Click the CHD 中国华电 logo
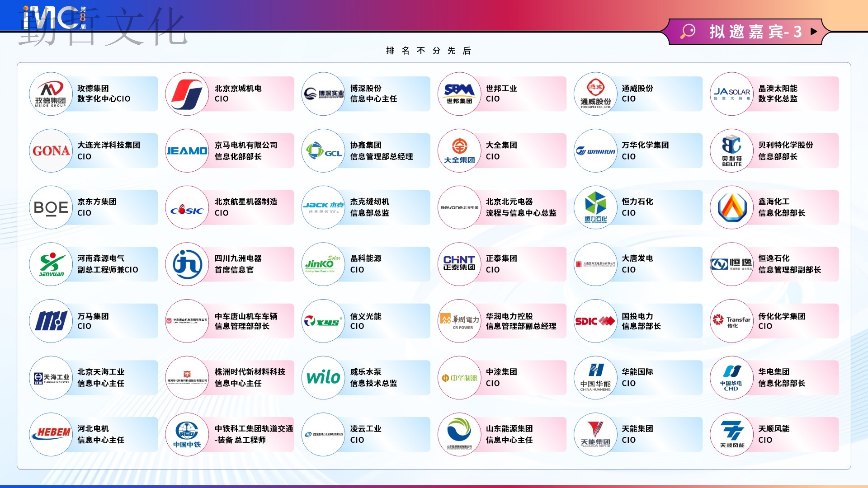Screen dimensions: 868x488 point(732,378)
